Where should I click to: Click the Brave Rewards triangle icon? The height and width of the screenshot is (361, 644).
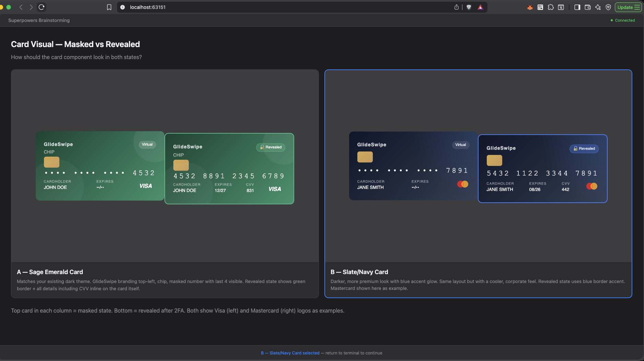point(480,7)
